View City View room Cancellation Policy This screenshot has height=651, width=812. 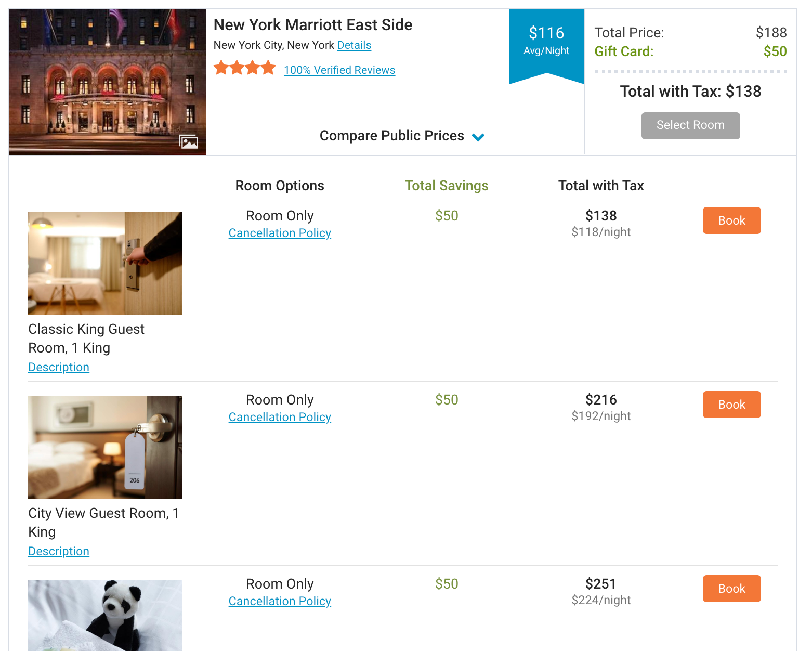pos(280,418)
